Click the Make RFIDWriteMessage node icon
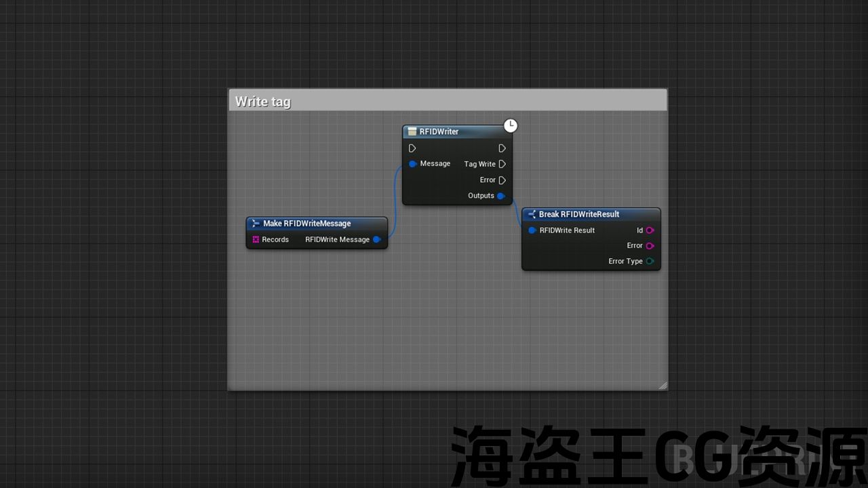The height and width of the screenshot is (488, 868). [256, 224]
